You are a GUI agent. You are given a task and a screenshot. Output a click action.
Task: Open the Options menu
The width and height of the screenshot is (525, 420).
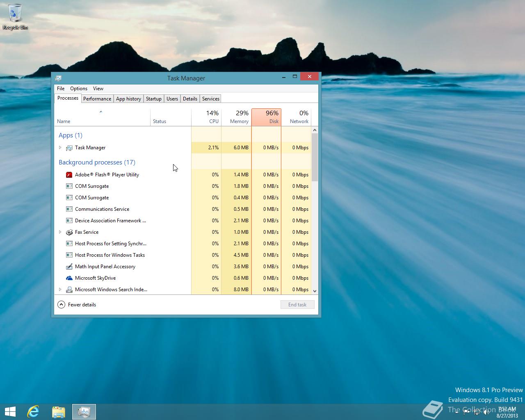(79, 89)
